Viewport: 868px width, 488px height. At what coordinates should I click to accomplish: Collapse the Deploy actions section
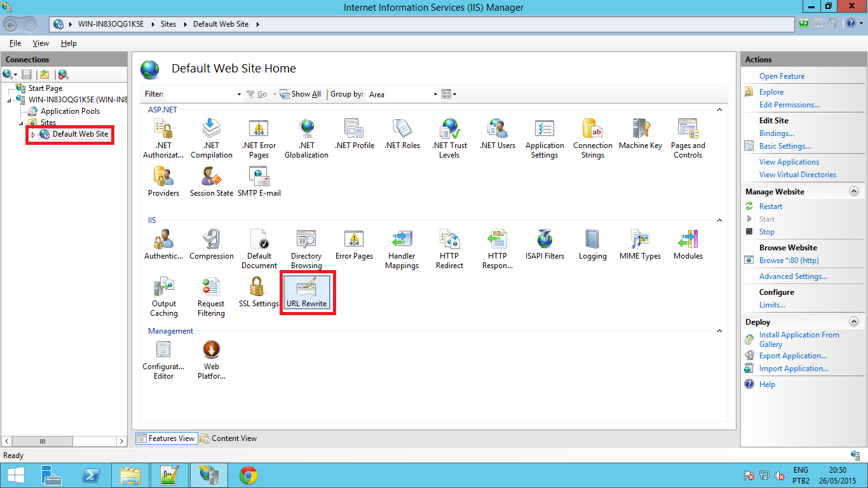[x=854, y=322]
